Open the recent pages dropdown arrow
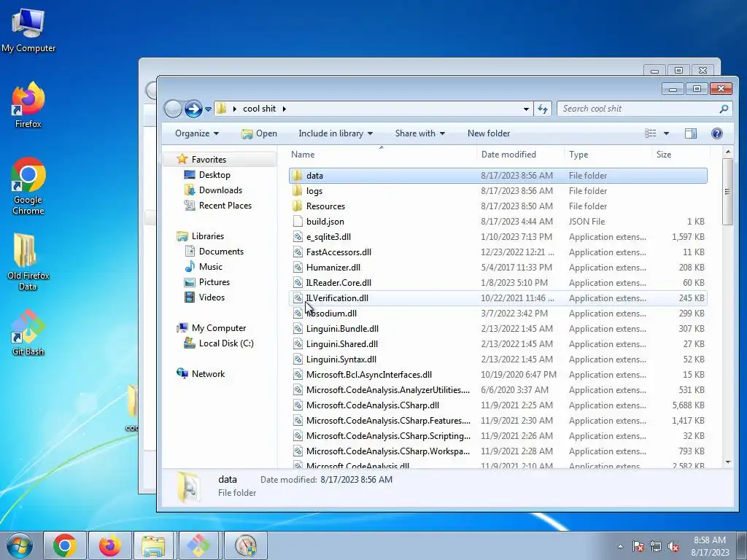 (x=208, y=109)
